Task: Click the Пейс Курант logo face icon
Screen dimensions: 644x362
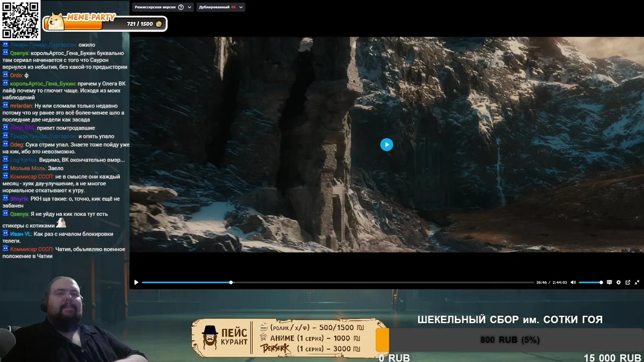Action: tap(210, 337)
